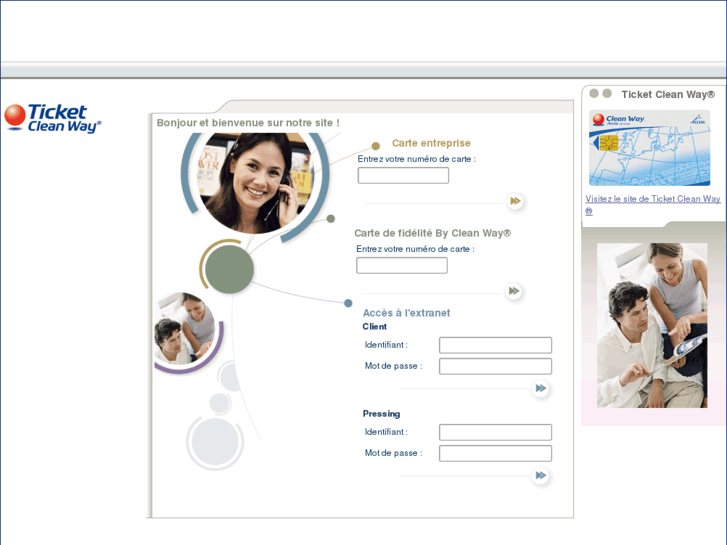Click the Pressing Identifiant field
The width and height of the screenshot is (727, 545).
coord(495,432)
